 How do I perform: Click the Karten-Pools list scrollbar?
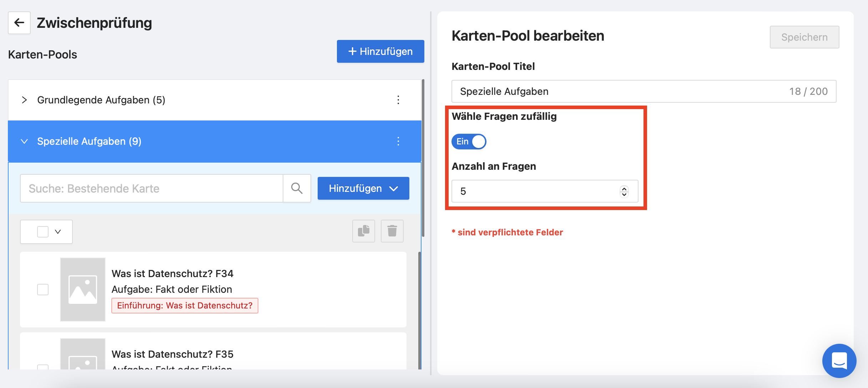click(x=423, y=158)
